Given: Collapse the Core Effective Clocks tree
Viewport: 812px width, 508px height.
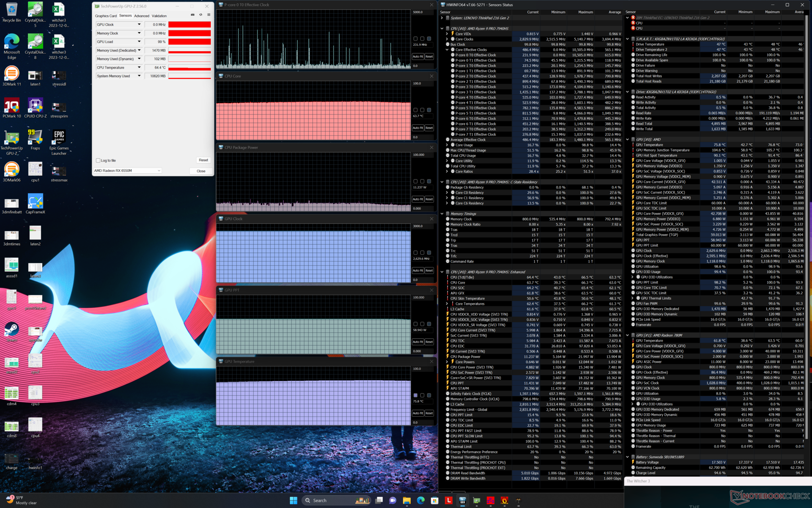Looking at the screenshot, I should click(x=447, y=50).
